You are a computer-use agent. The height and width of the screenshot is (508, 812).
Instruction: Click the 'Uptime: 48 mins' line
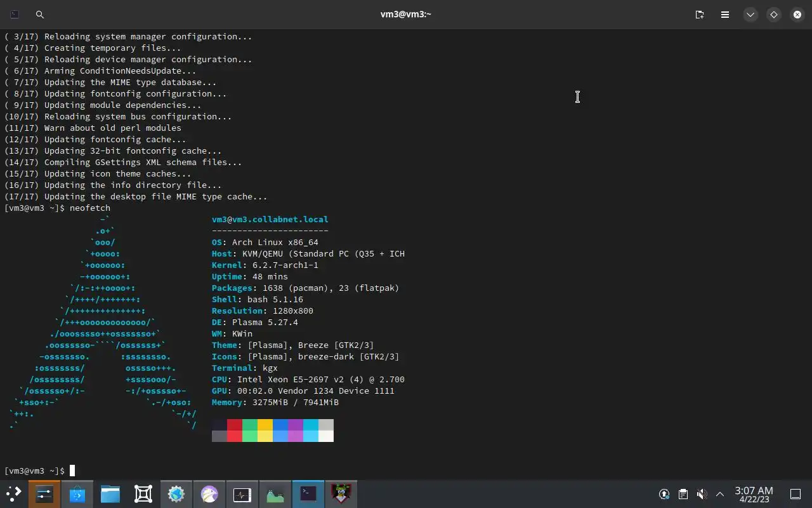click(x=250, y=277)
